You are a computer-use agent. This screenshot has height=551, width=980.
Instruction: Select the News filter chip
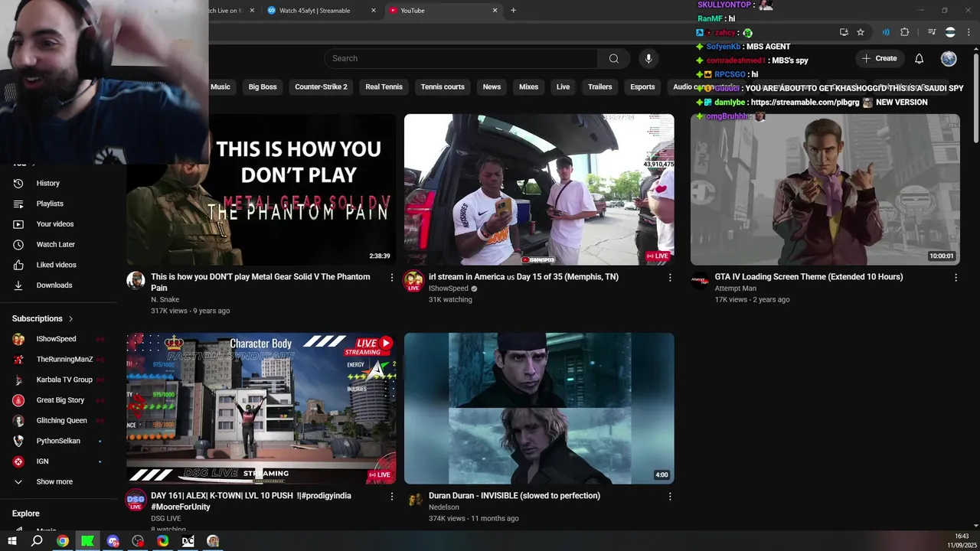[x=492, y=86]
